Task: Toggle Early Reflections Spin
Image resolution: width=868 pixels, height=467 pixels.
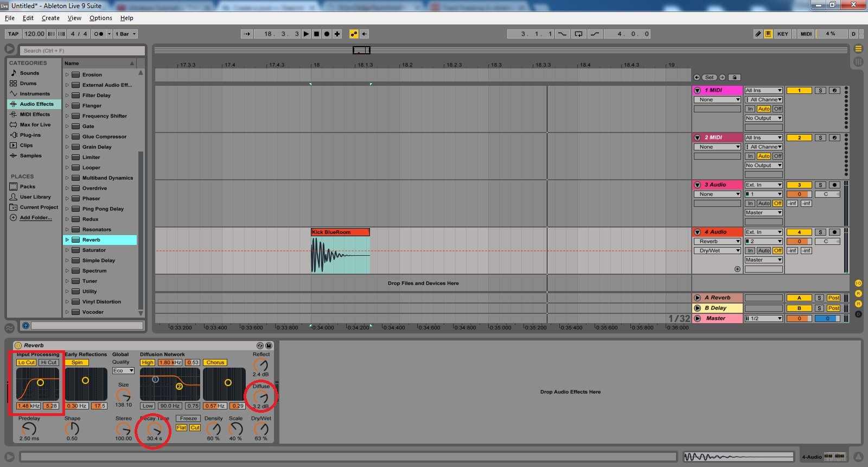Action: click(77, 362)
